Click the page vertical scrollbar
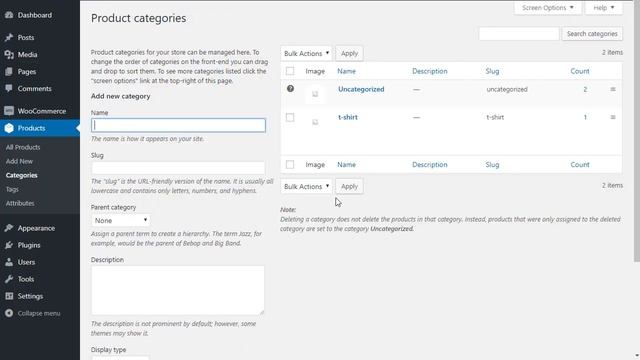Viewport: 640px width, 360px height. 637,131
